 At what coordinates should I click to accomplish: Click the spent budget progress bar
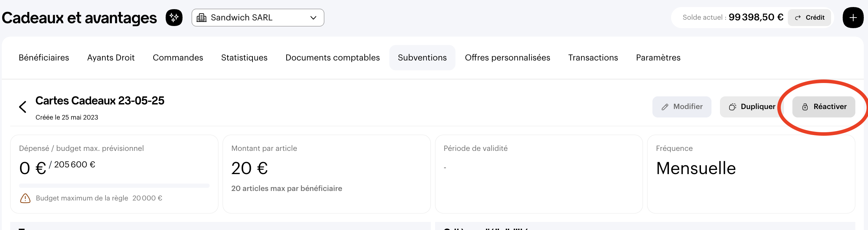pyautogui.click(x=114, y=185)
